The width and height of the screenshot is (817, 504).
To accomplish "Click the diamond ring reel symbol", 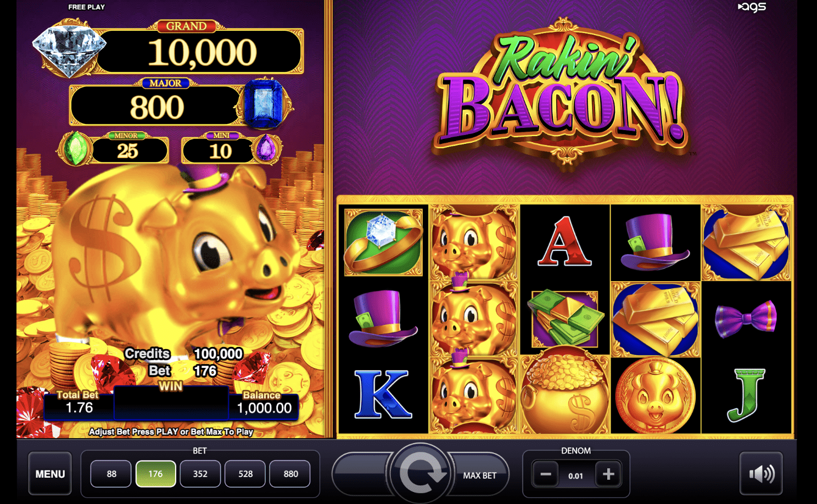I will click(x=383, y=242).
